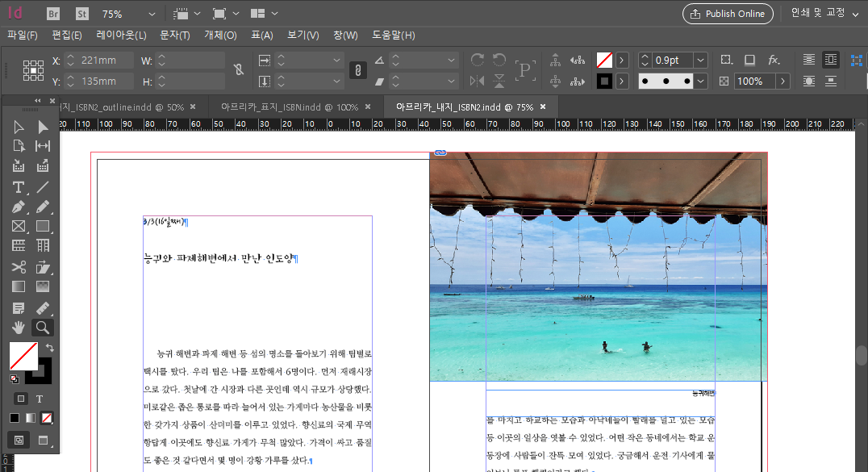The height and width of the screenshot is (472, 868).
Task: Choose the Hand tool
Action: 18,328
